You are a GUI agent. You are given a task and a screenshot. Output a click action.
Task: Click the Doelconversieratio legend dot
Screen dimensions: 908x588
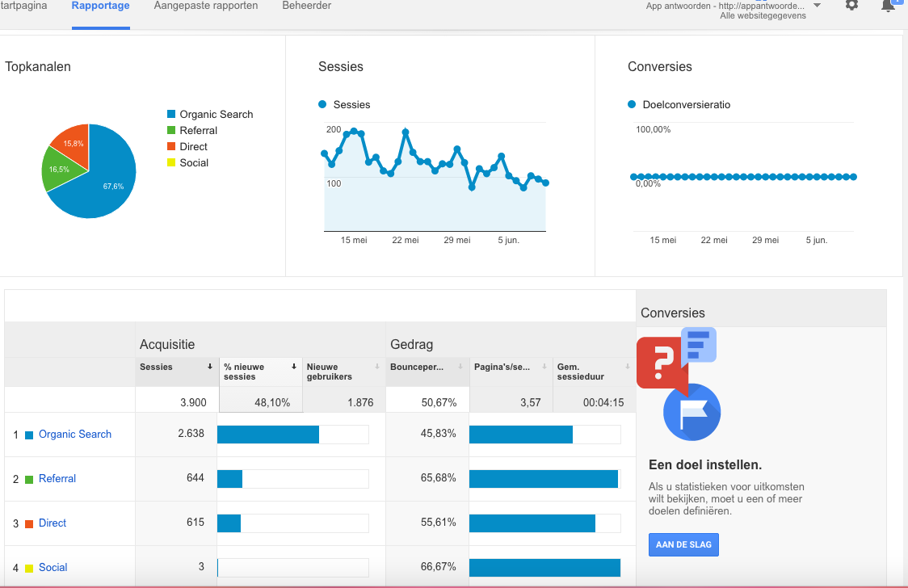[x=632, y=104]
